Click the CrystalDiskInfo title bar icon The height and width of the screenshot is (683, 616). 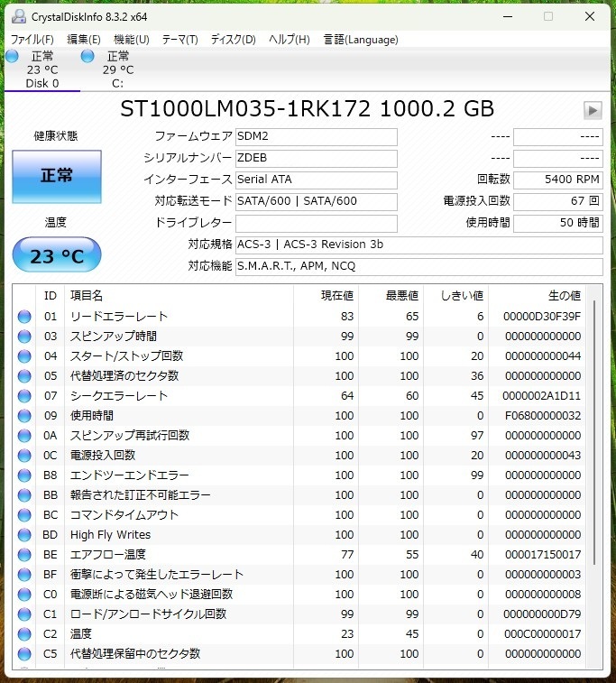click(x=19, y=16)
